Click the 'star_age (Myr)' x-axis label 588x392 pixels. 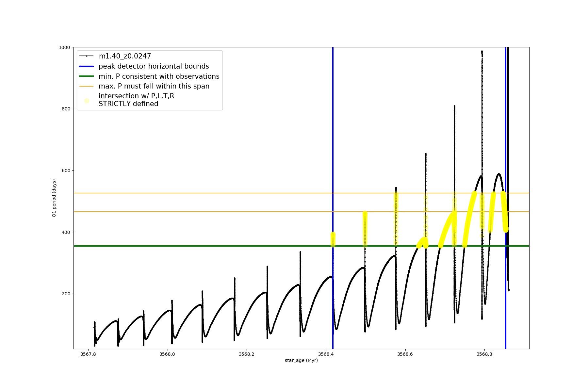pyautogui.click(x=301, y=360)
